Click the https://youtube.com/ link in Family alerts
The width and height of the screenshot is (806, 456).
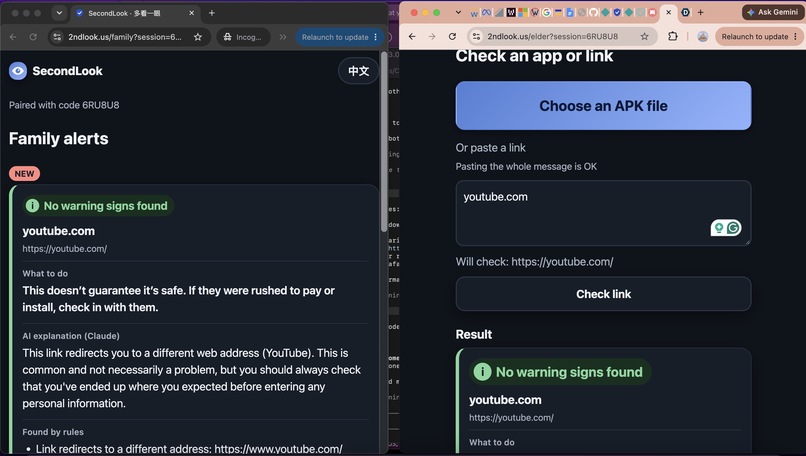pyautogui.click(x=65, y=249)
